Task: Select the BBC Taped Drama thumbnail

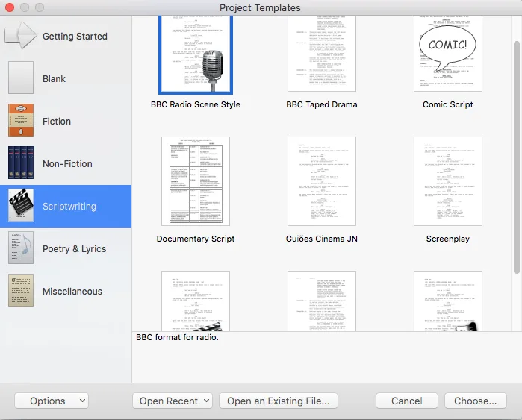Action: pyautogui.click(x=322, y=54)
